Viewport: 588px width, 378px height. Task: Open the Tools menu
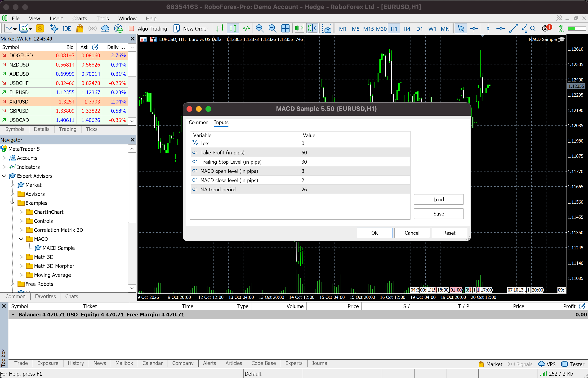(x=102, y=18)
